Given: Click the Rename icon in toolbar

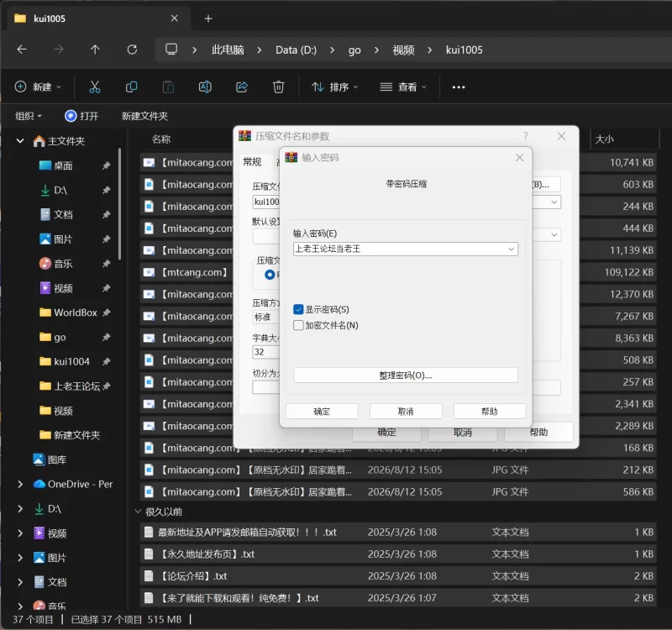Looking at the screenshot, I should tap(205, 87).
